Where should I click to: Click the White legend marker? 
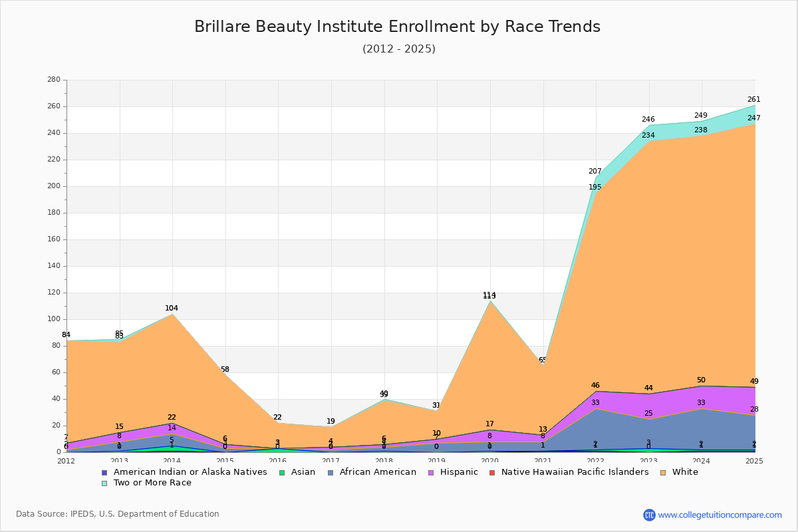[663, 472]
